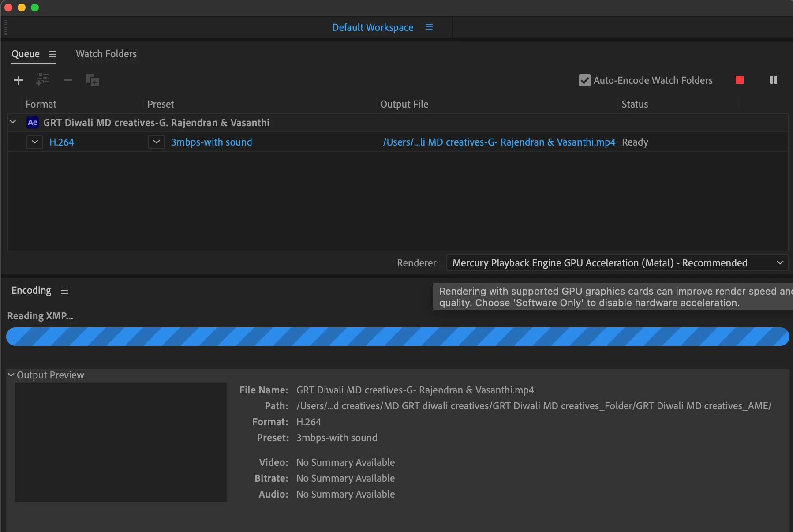The width and height of the screenshot is (793, 532).
Task: Select the GRT Diwali MD creatives source row
Action: coord(398,123)
